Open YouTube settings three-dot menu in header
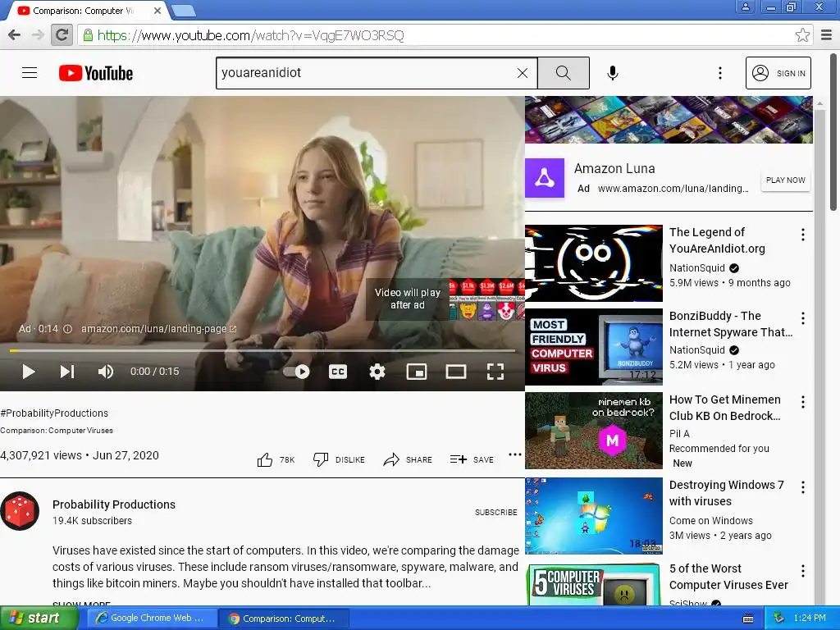The width and height of the screenshot is (840, 630). pos(720,73)
